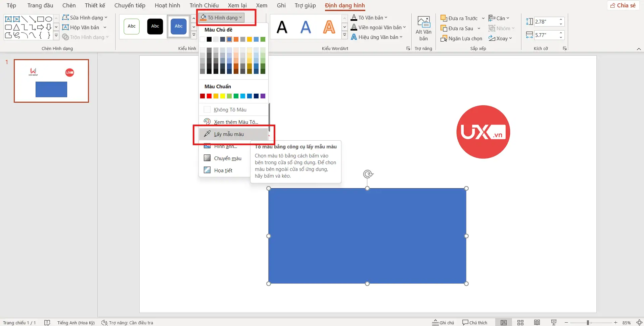Expand the Hộp Văn bản dropdown
The image size is (644, 326).
point(104,27)
